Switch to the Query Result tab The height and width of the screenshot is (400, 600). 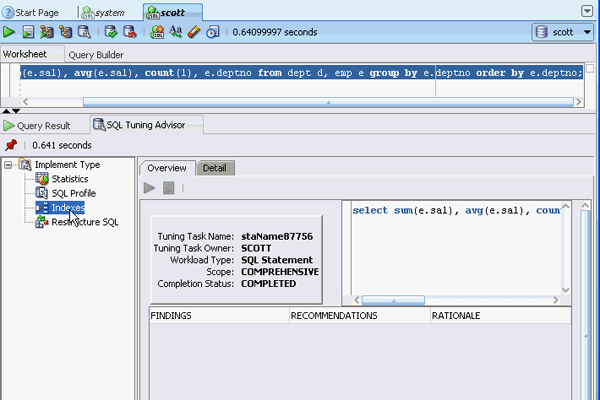(x=37, y=126)
